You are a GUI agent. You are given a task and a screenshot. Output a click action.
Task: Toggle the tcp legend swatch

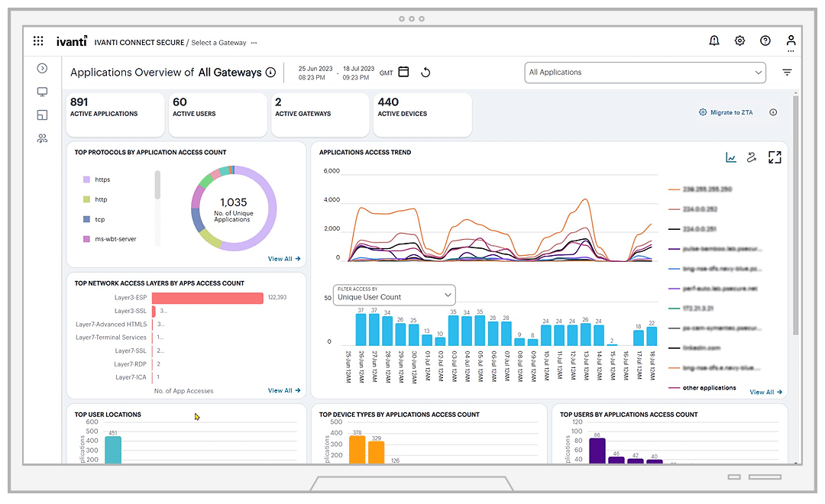(x=87, y=219)
